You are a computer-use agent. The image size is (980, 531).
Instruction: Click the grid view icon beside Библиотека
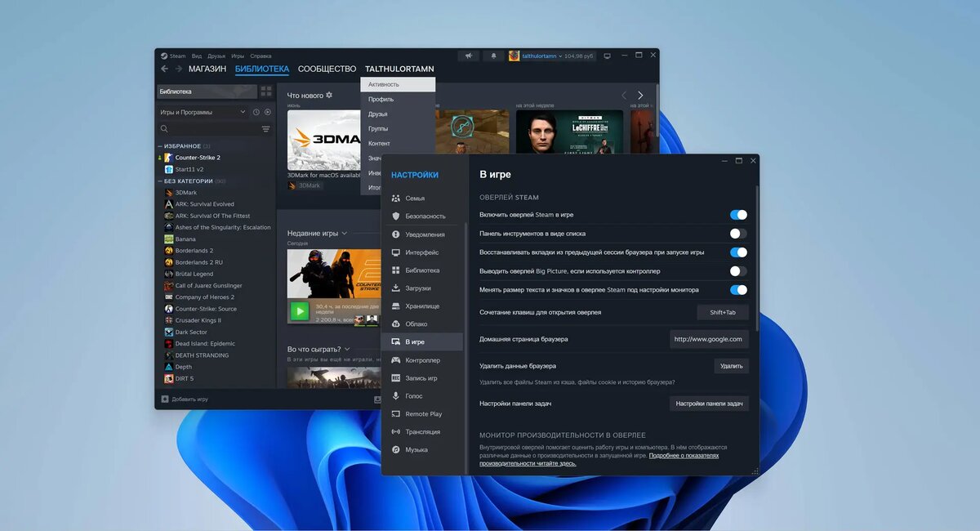pyautogui.click(x=266, y=91)
